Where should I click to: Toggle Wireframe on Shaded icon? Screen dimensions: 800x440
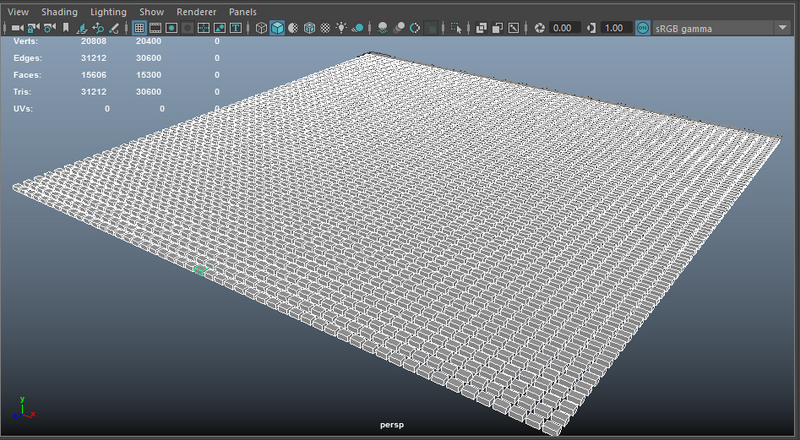point(309,28)
